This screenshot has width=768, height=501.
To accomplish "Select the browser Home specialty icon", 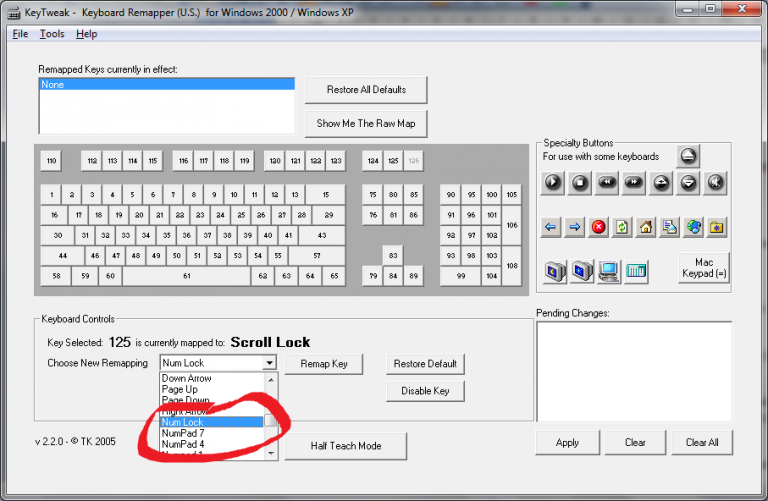I will point(646,227).
